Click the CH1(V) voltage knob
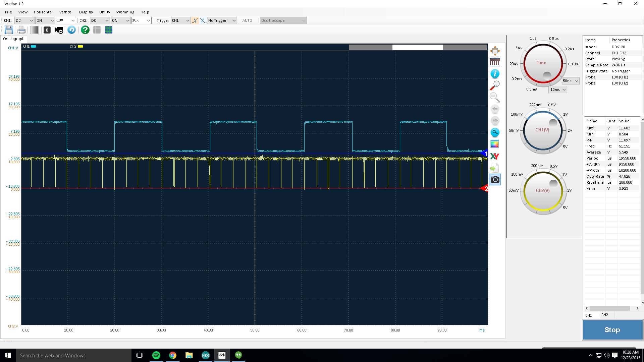This screenshot has width=644, height=362. 543,130
